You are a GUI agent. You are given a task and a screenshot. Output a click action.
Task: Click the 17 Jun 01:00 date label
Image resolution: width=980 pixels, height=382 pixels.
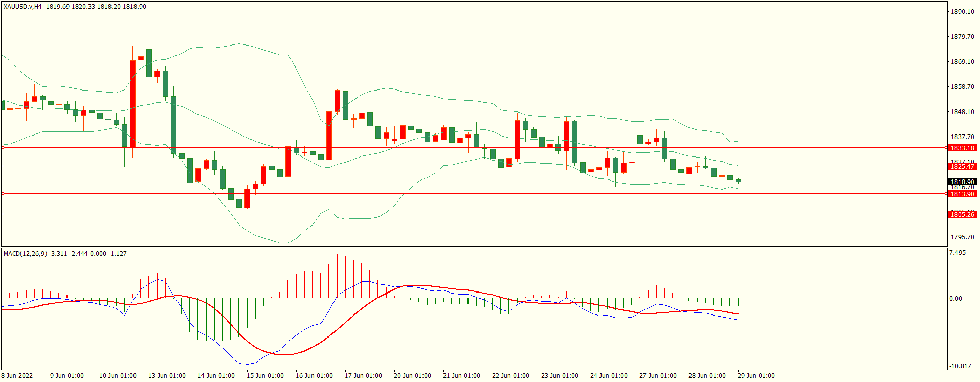363,376
